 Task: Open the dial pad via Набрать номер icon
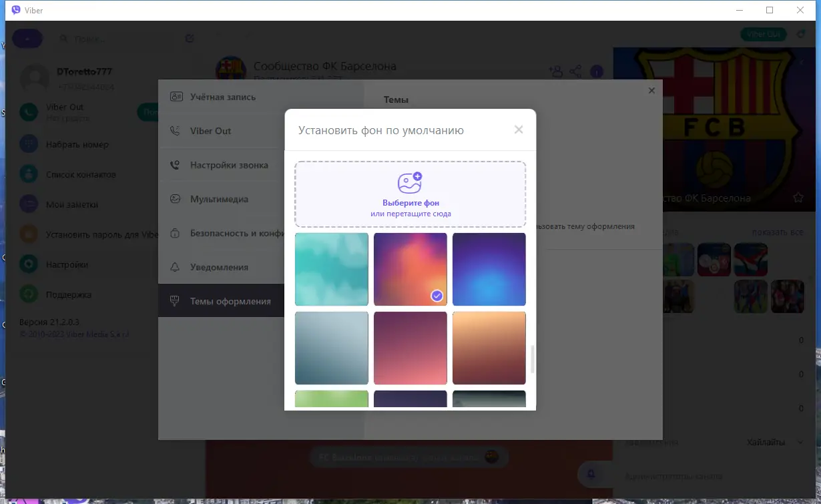pos(27,144)
